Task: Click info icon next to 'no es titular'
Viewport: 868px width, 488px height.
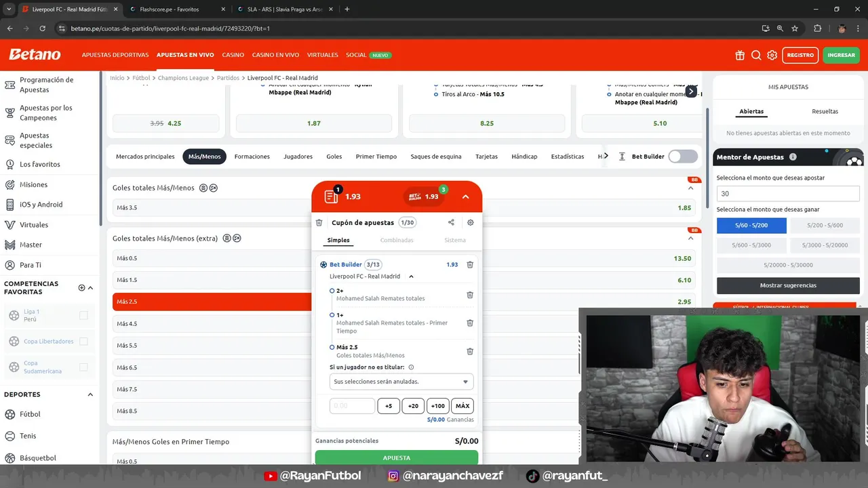Action: (411, 367)
